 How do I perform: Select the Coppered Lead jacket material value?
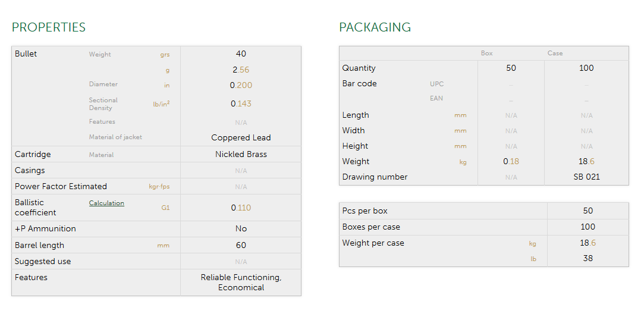tap(241, 137)
